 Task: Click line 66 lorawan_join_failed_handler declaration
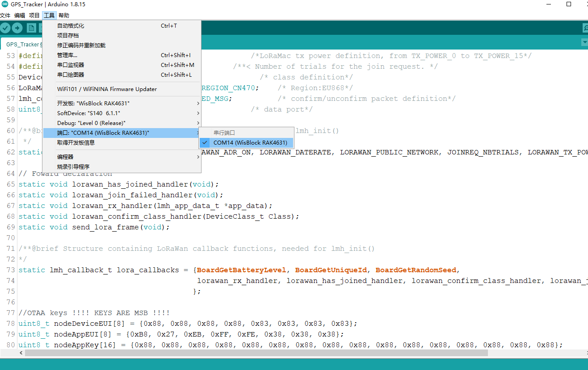121,195
